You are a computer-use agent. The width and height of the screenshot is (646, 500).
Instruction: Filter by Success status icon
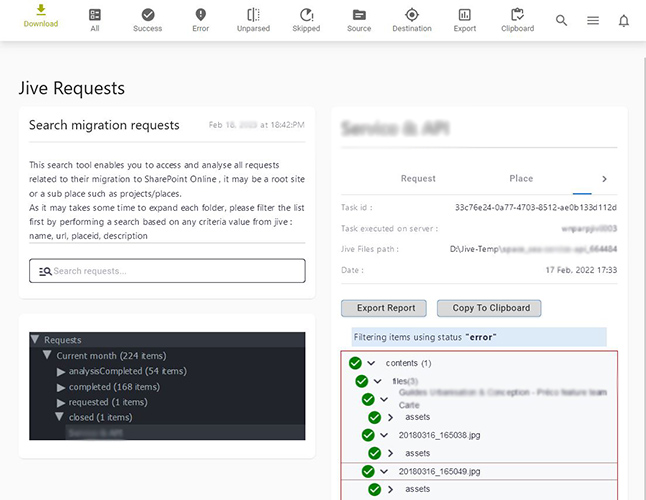147,15
